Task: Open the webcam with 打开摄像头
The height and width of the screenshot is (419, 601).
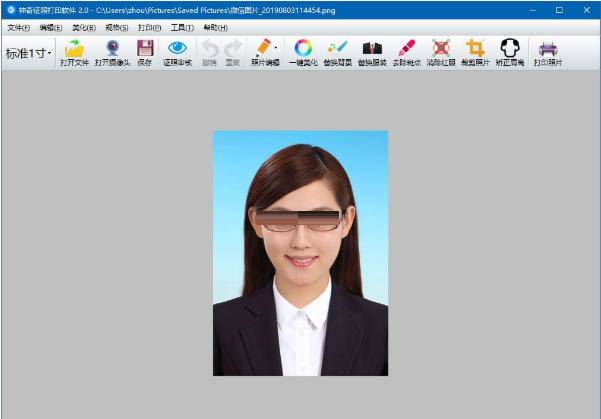Action: point(112,50)
